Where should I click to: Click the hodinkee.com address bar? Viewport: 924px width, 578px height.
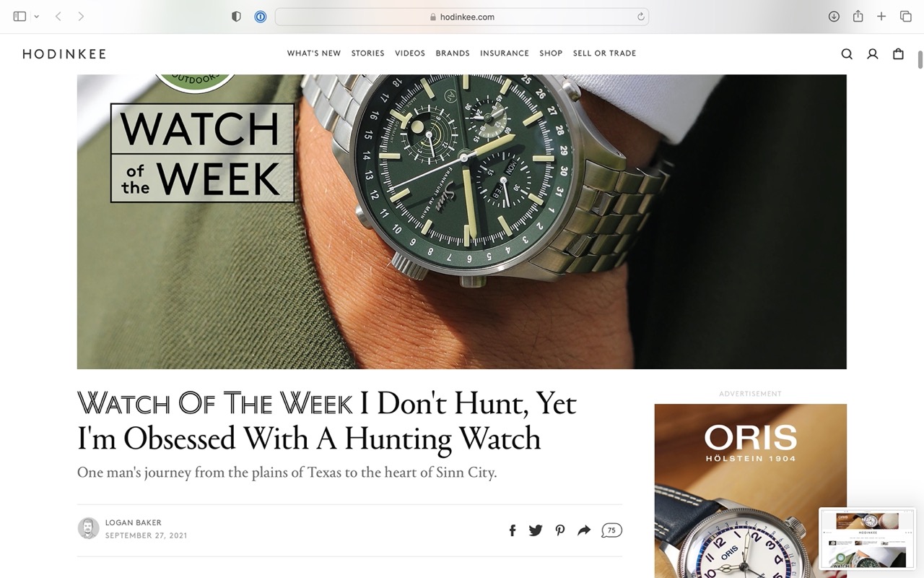[462, 17]
